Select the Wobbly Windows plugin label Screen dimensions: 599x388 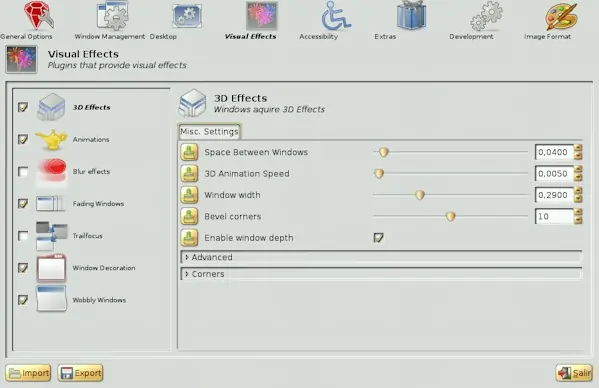99,300
